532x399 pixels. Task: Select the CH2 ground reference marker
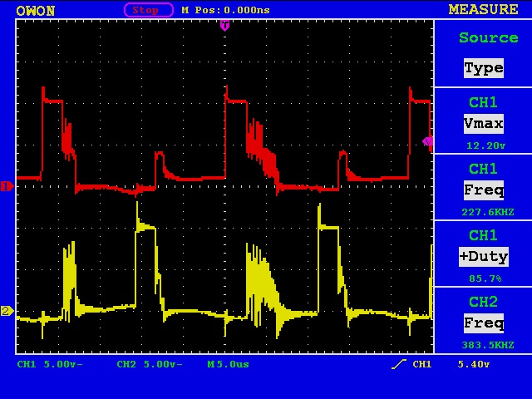coord(7,311)
